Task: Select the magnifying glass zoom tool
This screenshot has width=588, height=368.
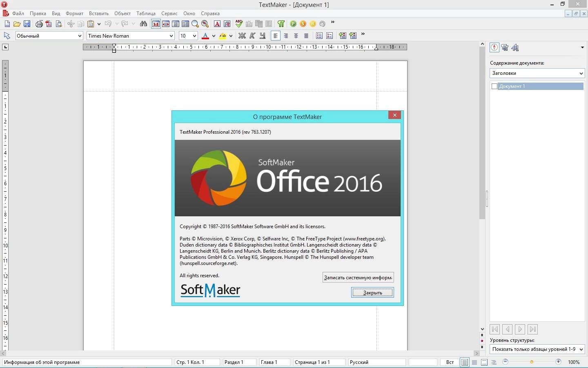Action: tap(195, 24)
